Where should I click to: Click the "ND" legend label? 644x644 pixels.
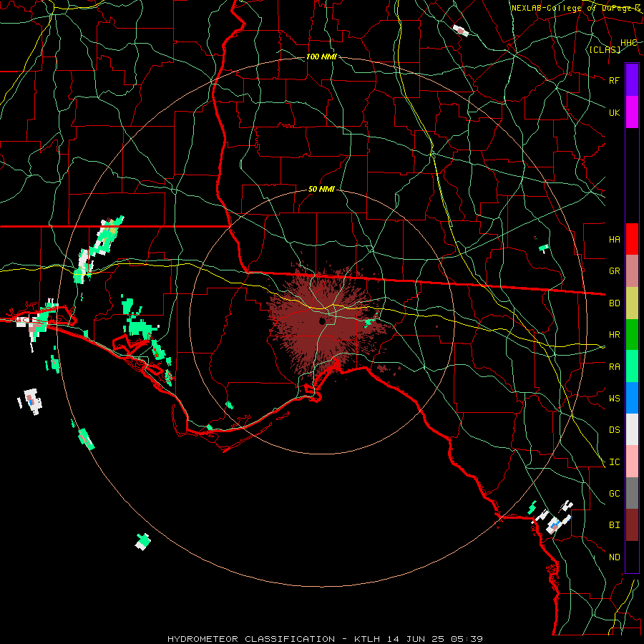click(614, 557)
